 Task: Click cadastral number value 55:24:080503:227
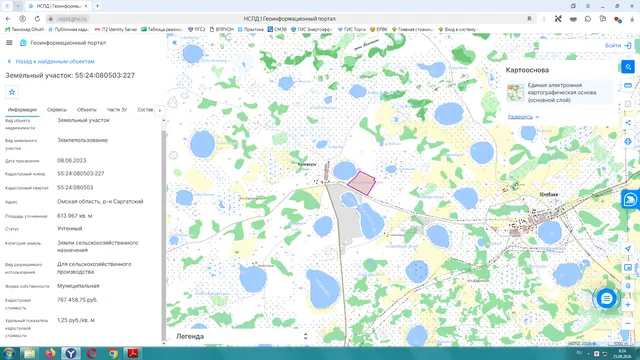point(81,173)
